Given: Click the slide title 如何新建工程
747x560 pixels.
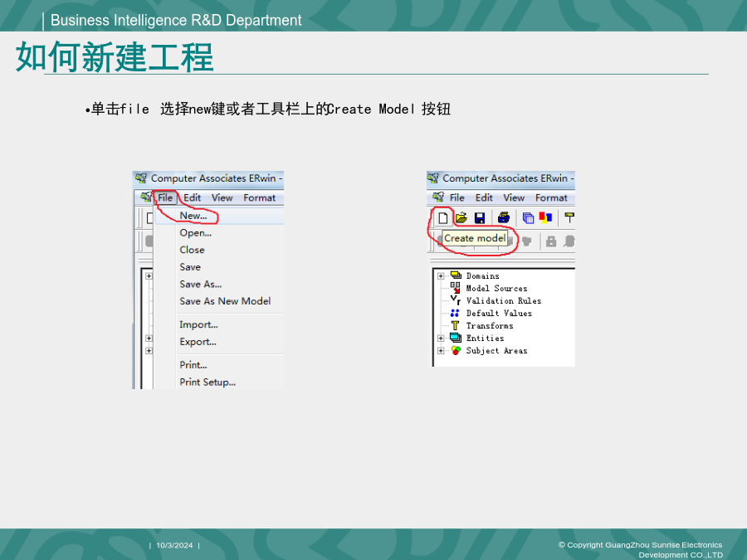Looking at the screenshot, I should [115, 56].
